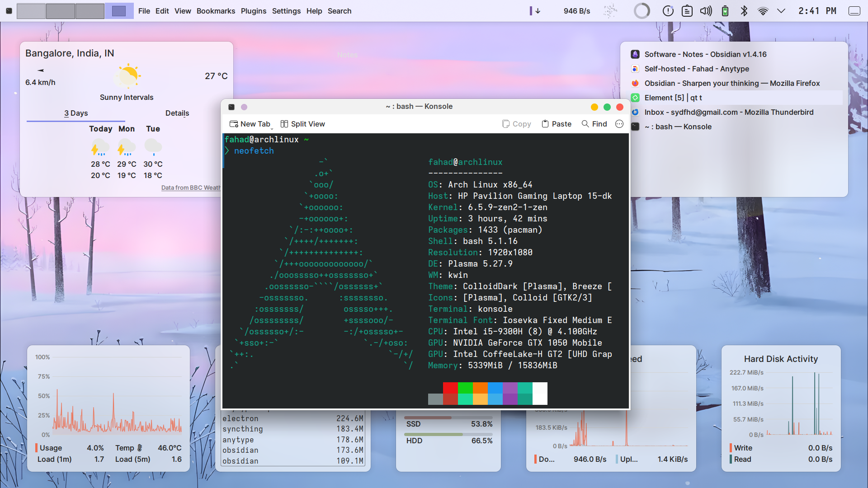
Task: Click the Paste button in the Konsole toolbar
Action: (557, 124)
